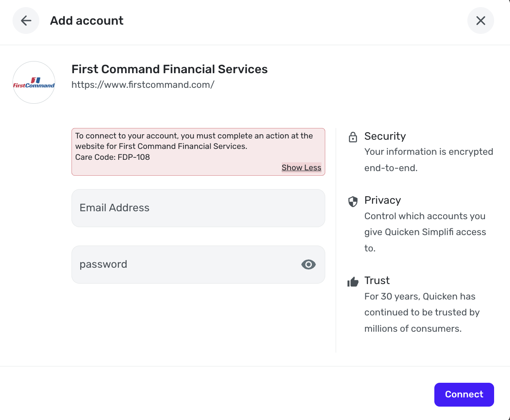The width and height of the screenshot is (510, 420).
Task: Click the Trust heading
Action: coord(377,280)
